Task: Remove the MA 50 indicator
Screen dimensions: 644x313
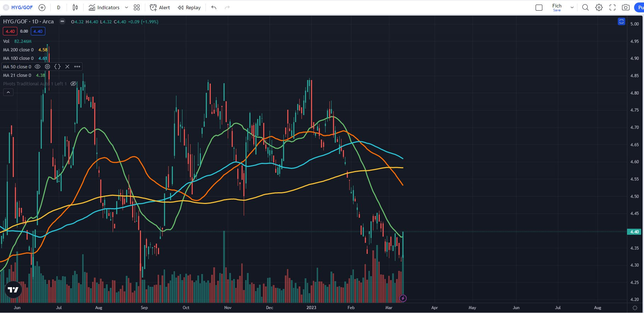Action: 67,67
